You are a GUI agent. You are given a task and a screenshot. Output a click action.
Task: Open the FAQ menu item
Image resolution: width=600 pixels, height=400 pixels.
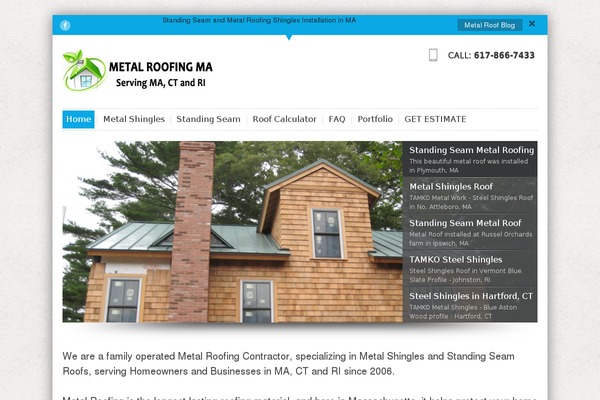coord(337,119)
